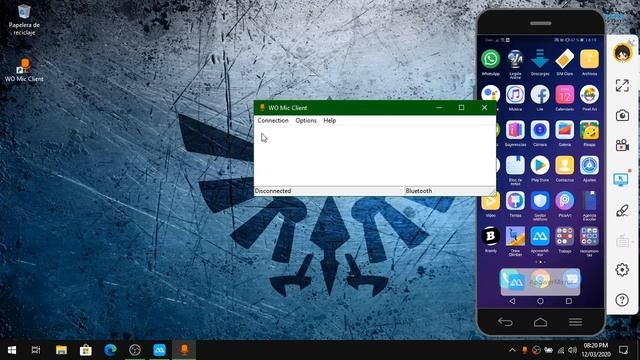Open the smiley-face game app beside Galería

coord(589,130)
